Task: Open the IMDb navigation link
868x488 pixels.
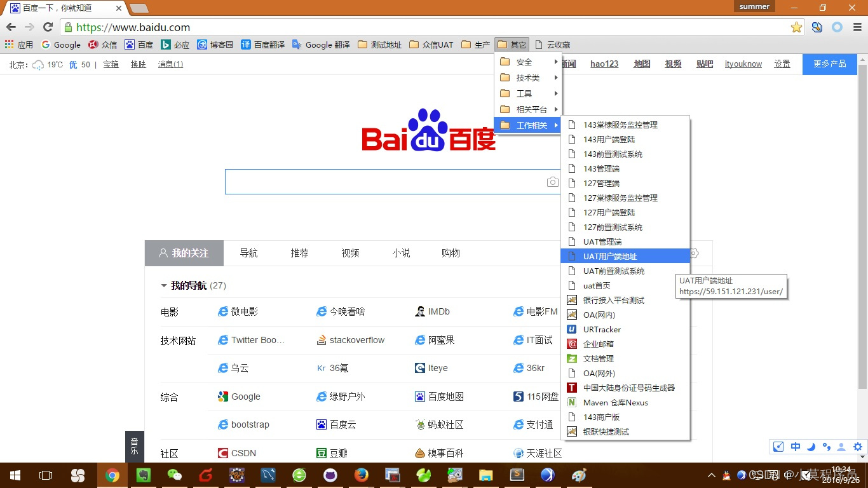Action: (x=432, y=311)
